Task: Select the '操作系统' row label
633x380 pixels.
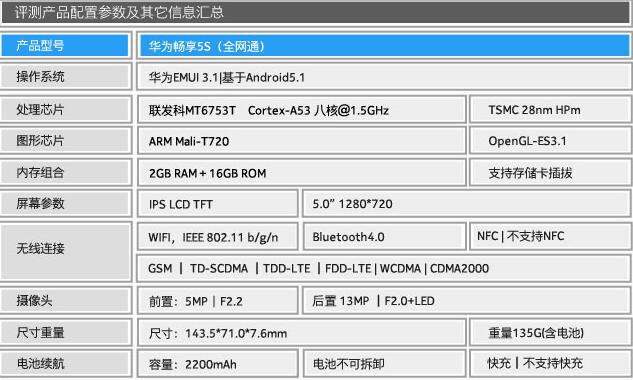Action: click(x=65, y=77)
